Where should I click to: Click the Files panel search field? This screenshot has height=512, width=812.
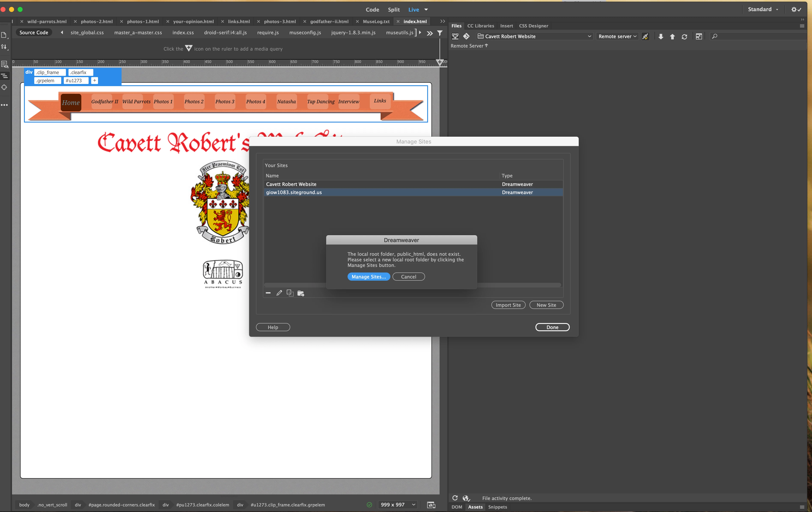click(759, 36)
